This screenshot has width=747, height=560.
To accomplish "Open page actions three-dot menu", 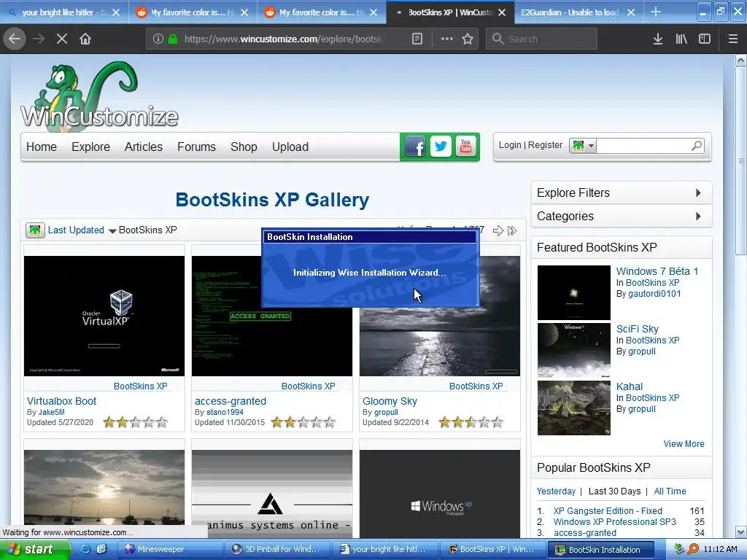I will (447, 39).
